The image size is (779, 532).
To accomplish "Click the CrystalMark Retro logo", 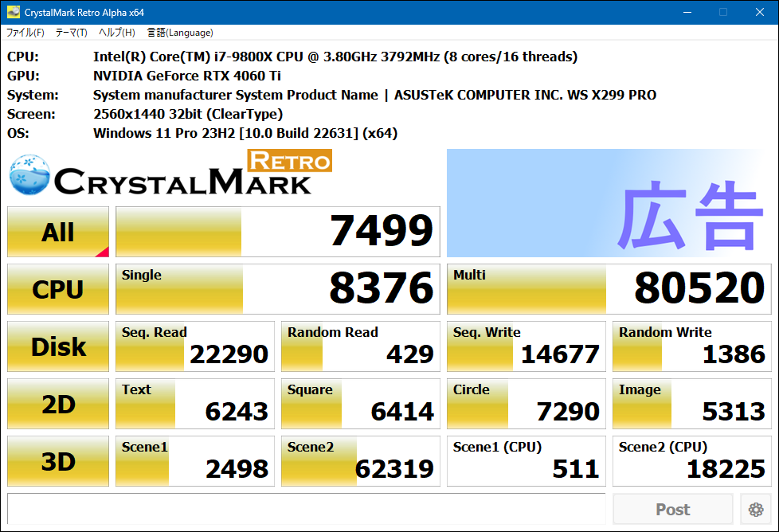I will coord(170,174).
